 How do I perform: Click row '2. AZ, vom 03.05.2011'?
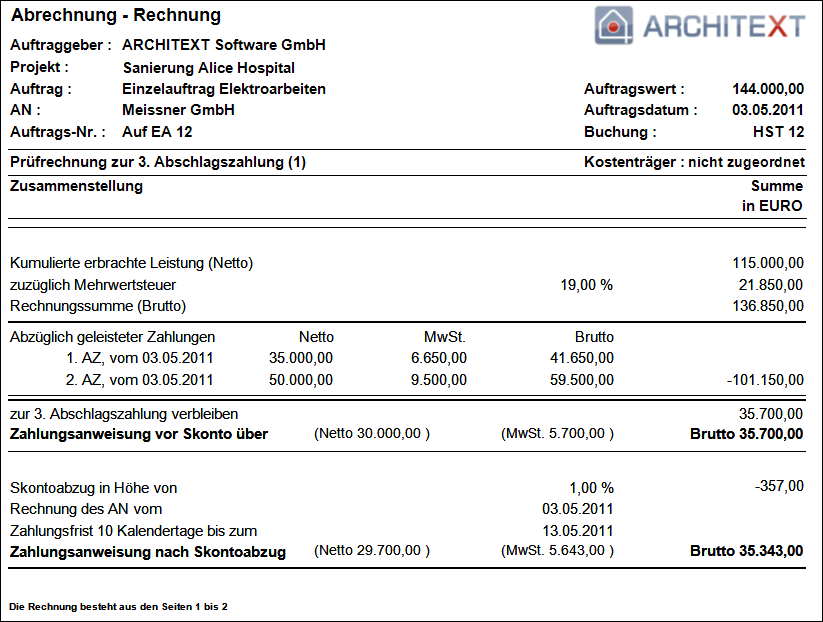click(140, 379)
